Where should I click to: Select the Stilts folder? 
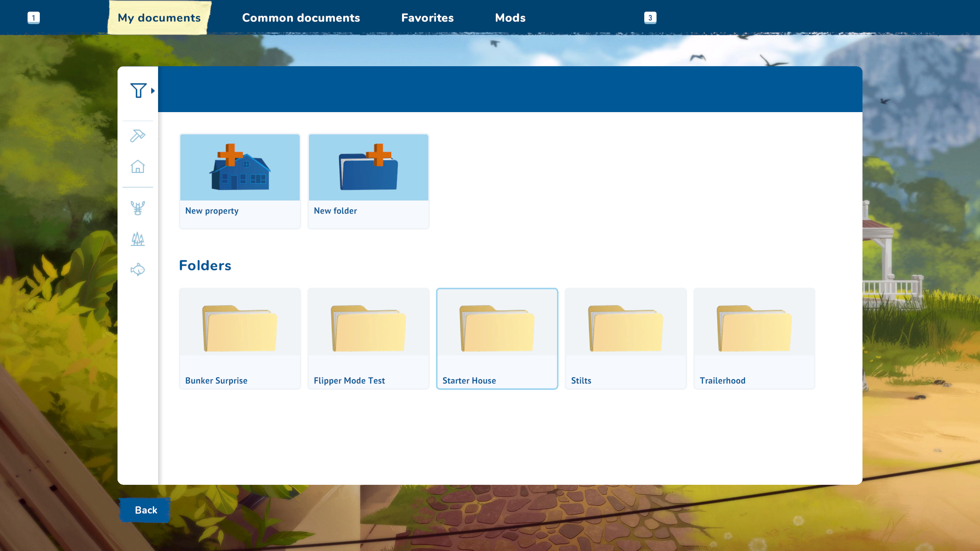click(625, 338)
